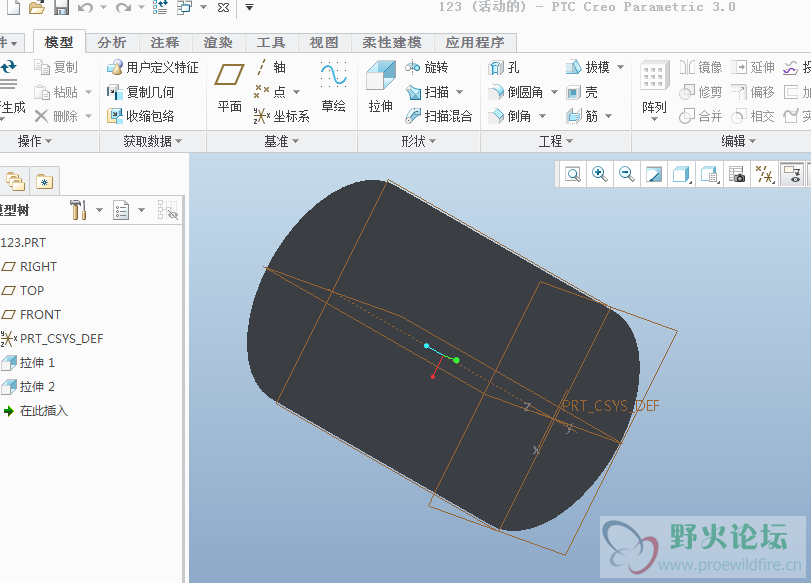Switch to the 分析 tab
Image resolution: width=811 pixels, height=583 pixels.
tap(112, 42)
